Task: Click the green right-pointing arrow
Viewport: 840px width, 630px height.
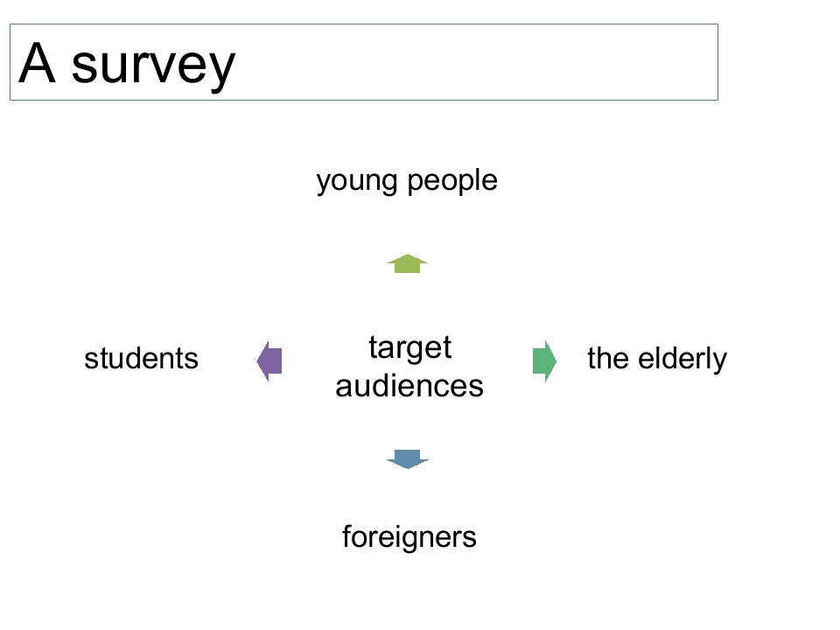Action: tap(545, 361)
